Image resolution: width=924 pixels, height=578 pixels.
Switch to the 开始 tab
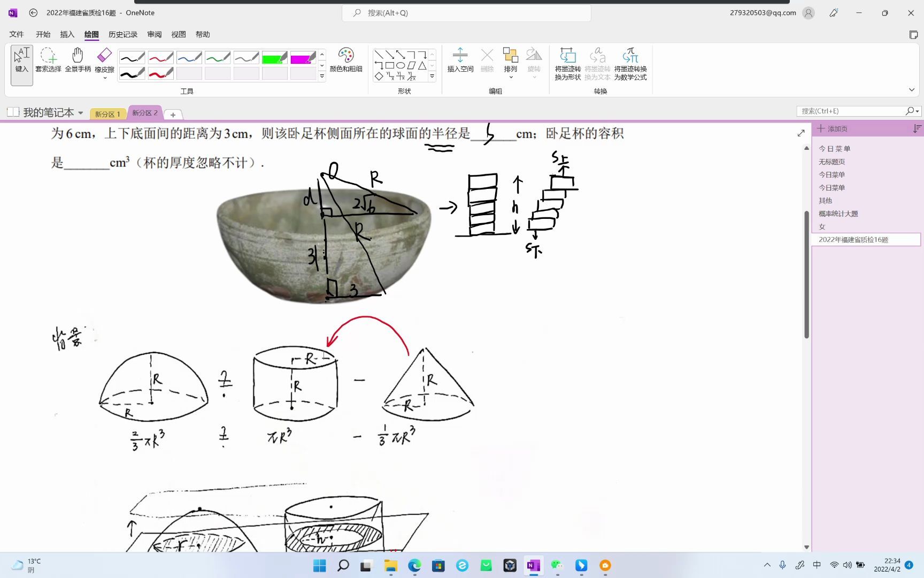click(43, 34)
